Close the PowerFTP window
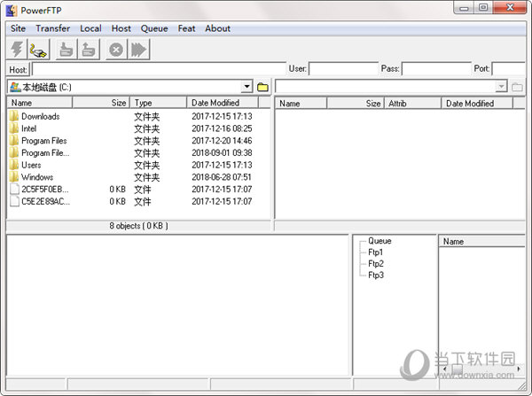 510,7
